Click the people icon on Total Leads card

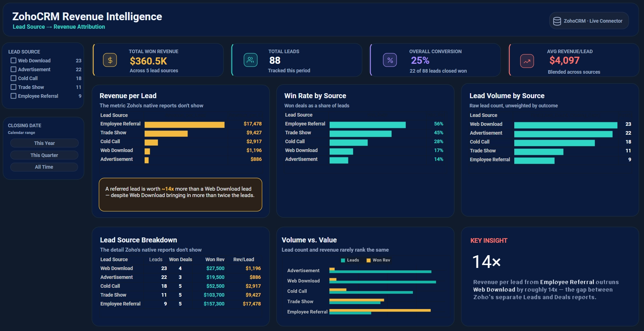click(251, 60)
